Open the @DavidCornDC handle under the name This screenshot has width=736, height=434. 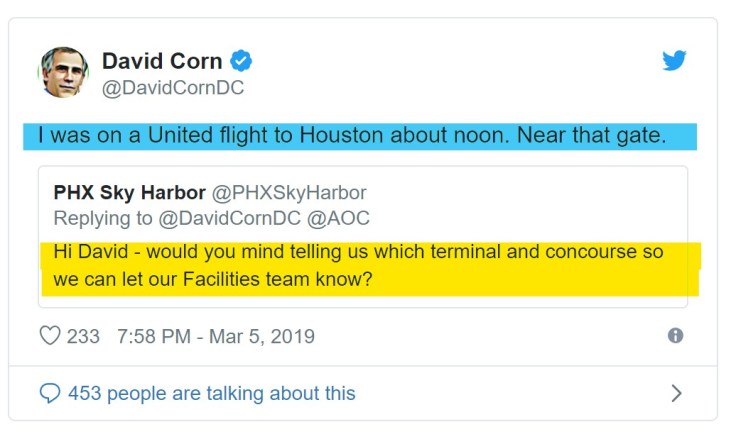173,88
